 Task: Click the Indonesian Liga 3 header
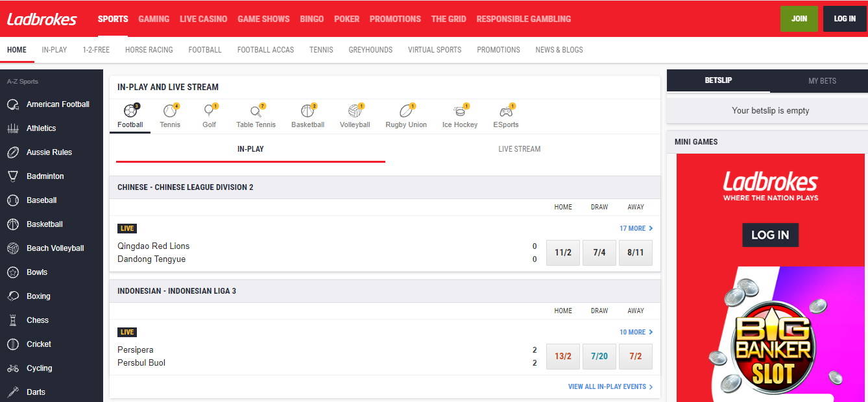tap(385, 291)
